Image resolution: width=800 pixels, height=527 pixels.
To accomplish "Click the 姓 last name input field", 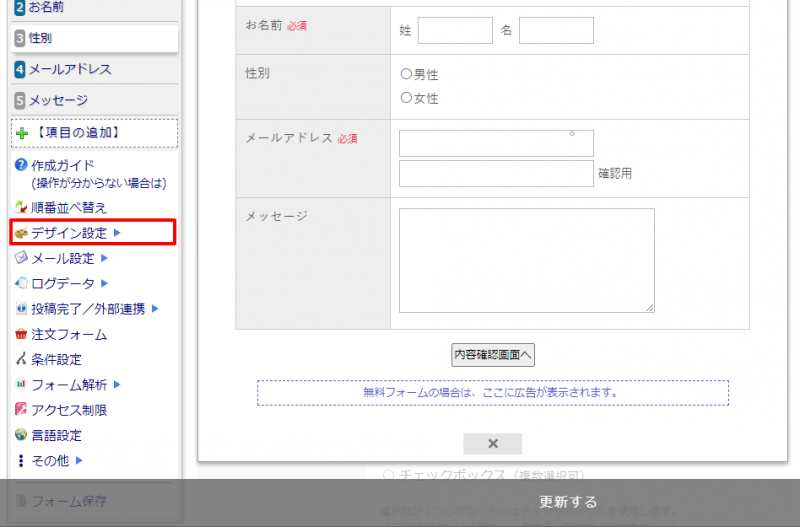I will tap(455, 31).
